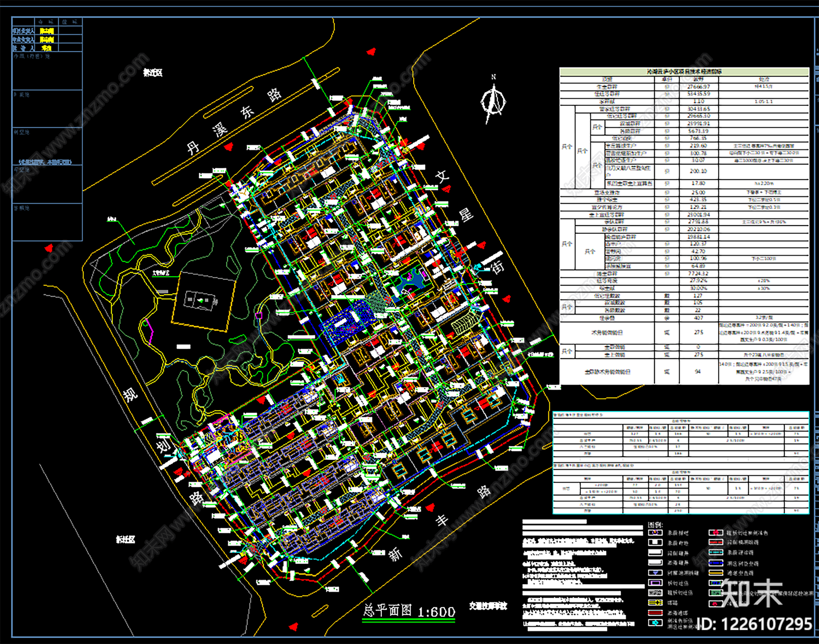The image size is (819, 644).
Task: Select table value 53435.59
Action: click(x=699, y=94)
